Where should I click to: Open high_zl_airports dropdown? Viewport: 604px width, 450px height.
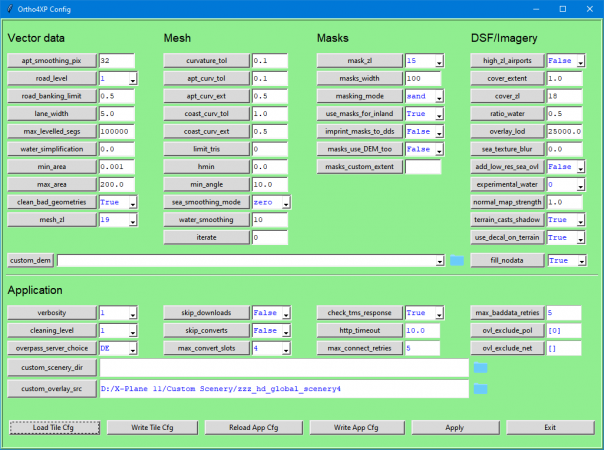581,61
